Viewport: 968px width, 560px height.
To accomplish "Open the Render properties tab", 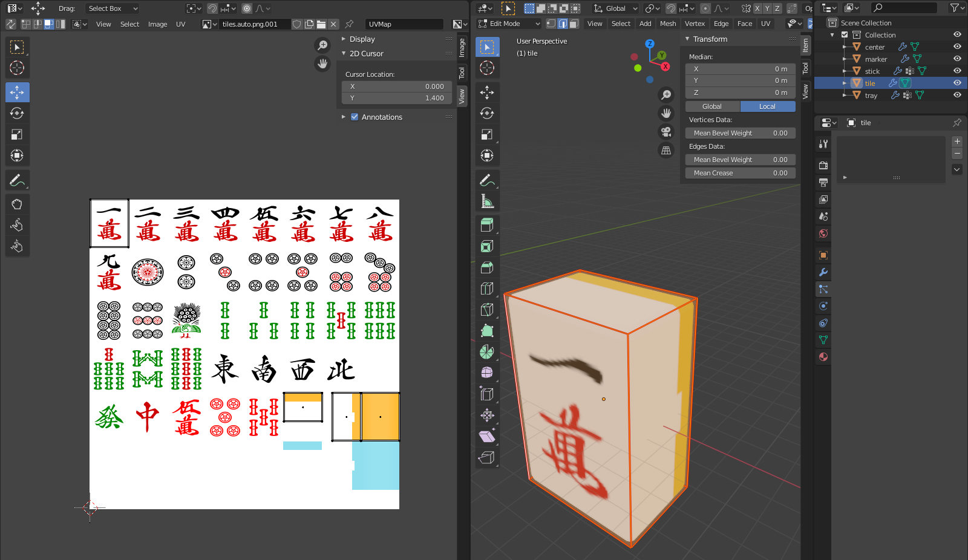I will pyautogui.click(x=823, y=165).
